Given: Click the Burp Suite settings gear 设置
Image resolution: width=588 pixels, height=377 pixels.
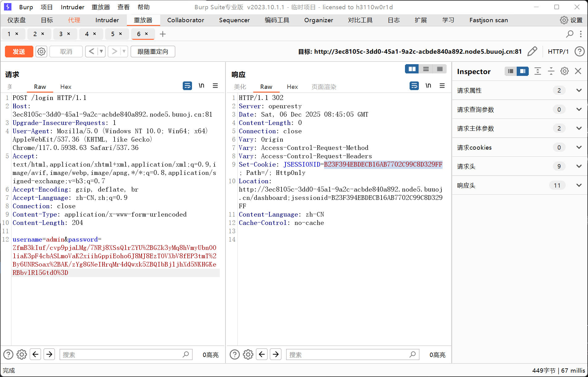Looking at the screenshot, I should 571,20.
